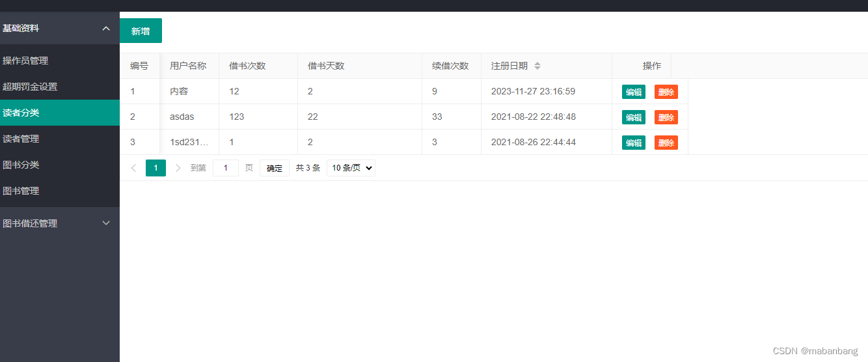Collapse the 基础资料 menu chevron
The height and width of the screenshot is (362, 868).
tap(106, 28)
